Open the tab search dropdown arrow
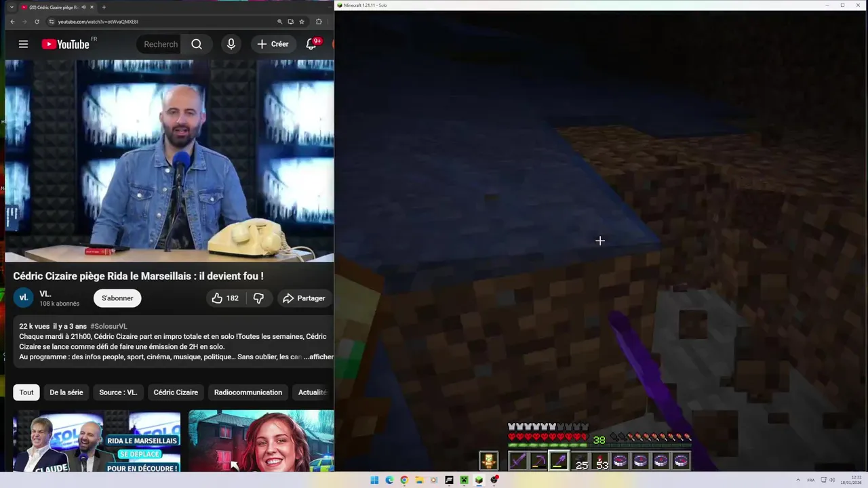The image size is (868, 488). [x=12, y=7]
